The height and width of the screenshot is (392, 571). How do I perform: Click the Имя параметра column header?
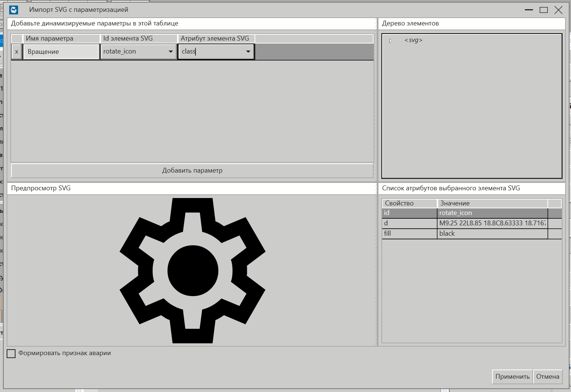(x=61, y=38)
